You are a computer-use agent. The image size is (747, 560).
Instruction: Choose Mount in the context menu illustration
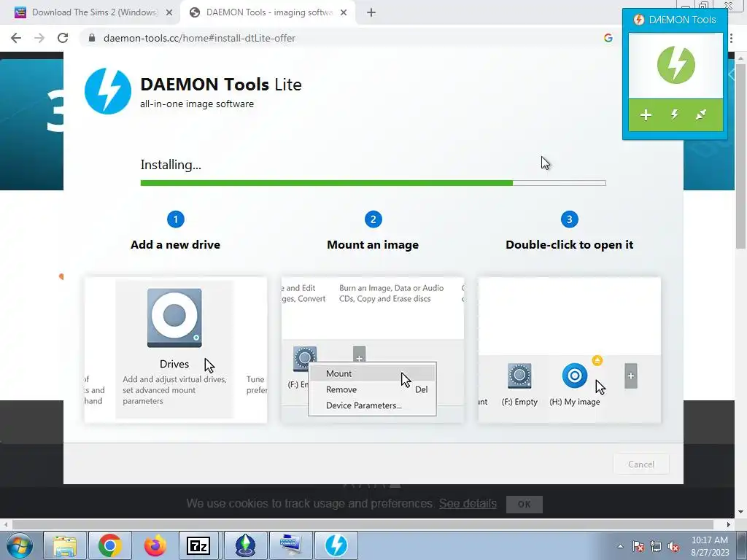(372, 373)
